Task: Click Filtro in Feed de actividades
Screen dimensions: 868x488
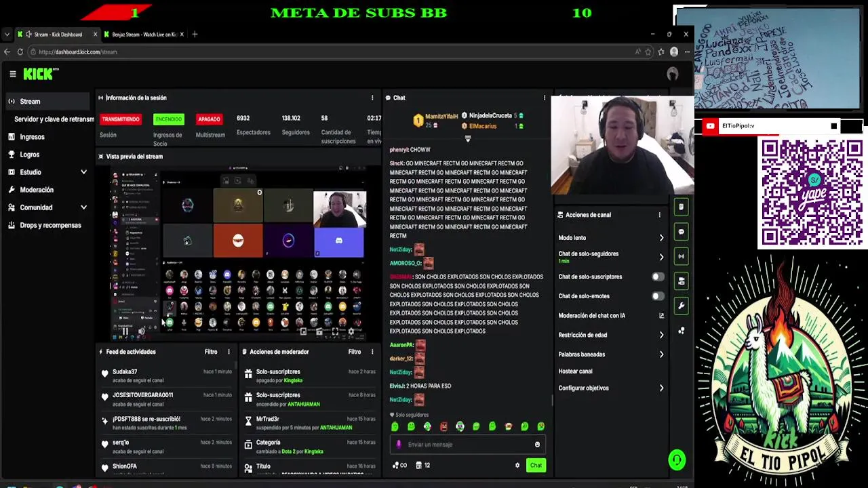Action: click(211, 352)
